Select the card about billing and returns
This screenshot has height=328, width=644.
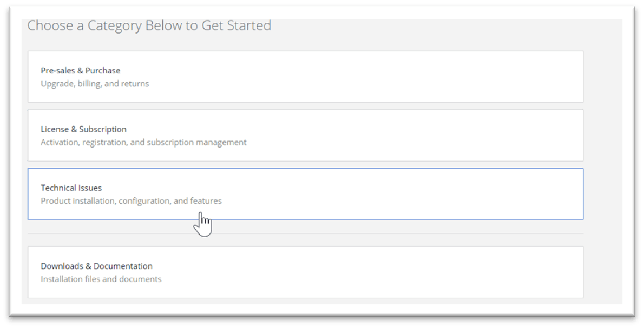tap(305, 76)
